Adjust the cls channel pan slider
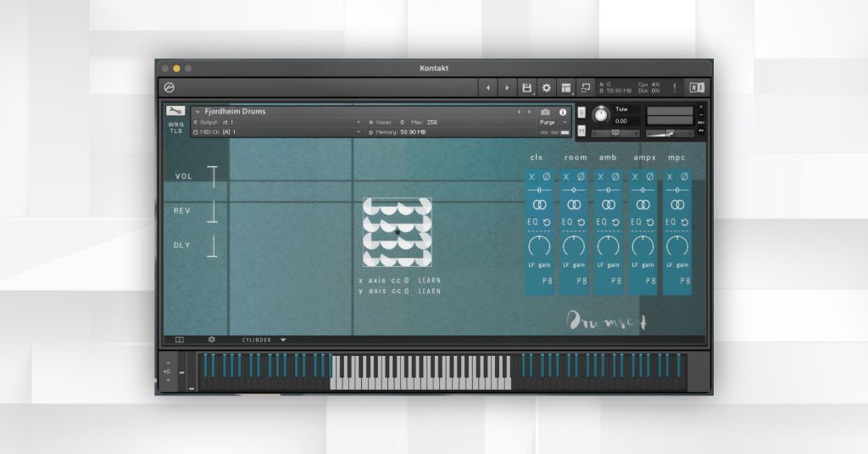The height and width of the screenshot is (454, 868). pyautogui.click(x=539, y=191)
